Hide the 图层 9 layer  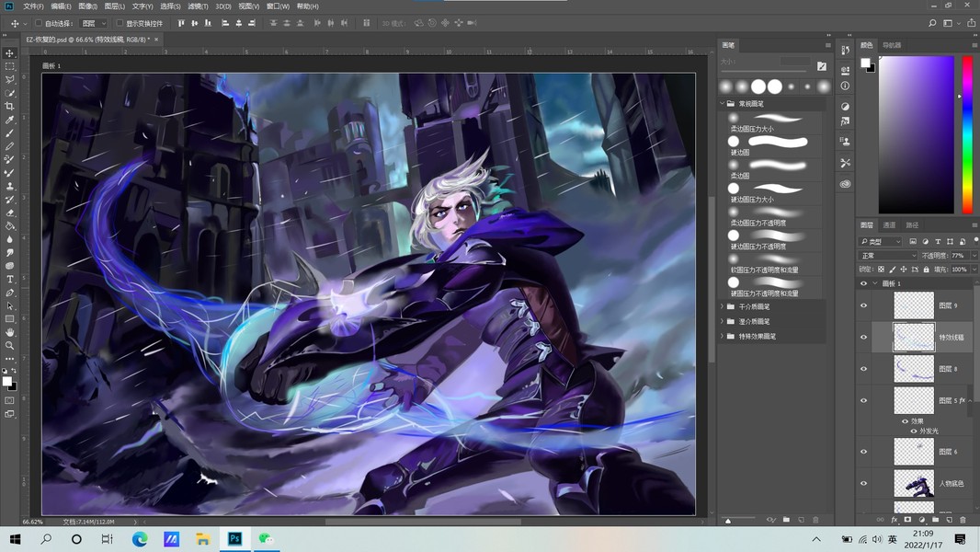coord(864,305)
